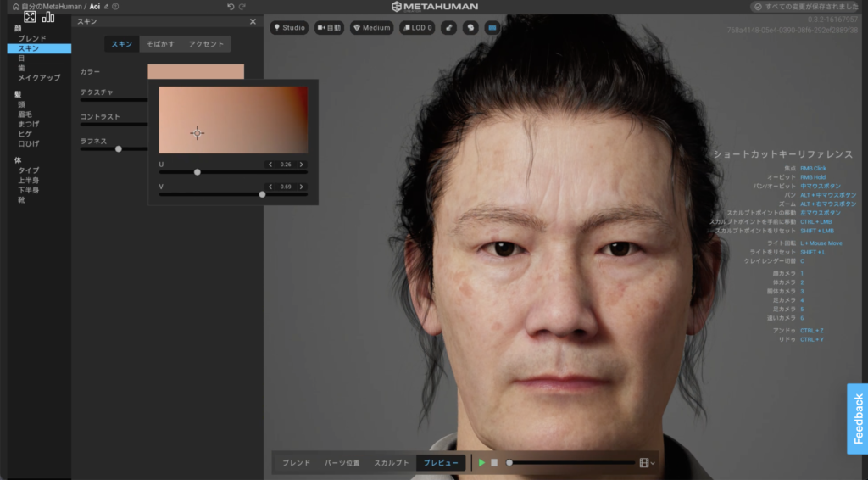The image size is (868, 480).
Task: Switch to the そばかす tab
Action: (160, 44)
